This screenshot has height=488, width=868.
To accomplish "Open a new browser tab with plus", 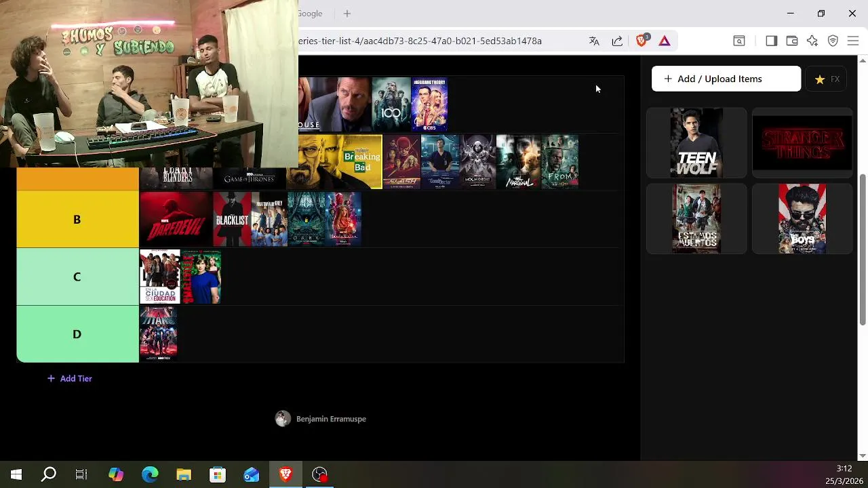I will point(347,14).
